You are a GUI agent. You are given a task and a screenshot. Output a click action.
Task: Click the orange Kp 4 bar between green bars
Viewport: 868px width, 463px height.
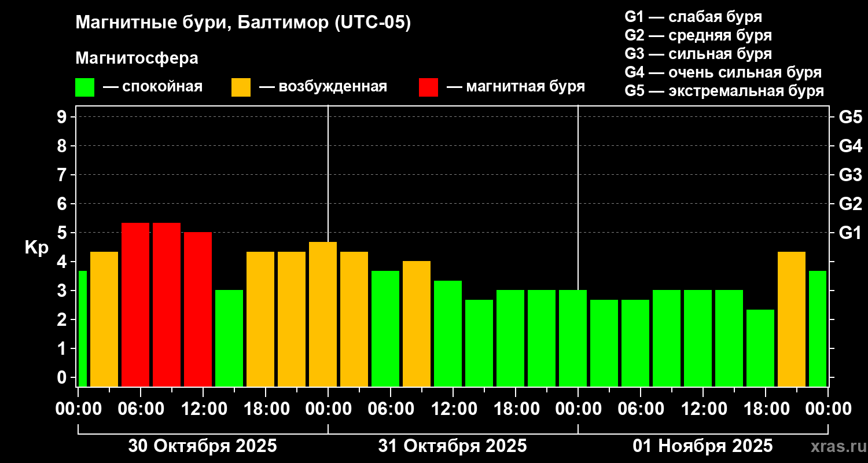[x=417, y=324]
